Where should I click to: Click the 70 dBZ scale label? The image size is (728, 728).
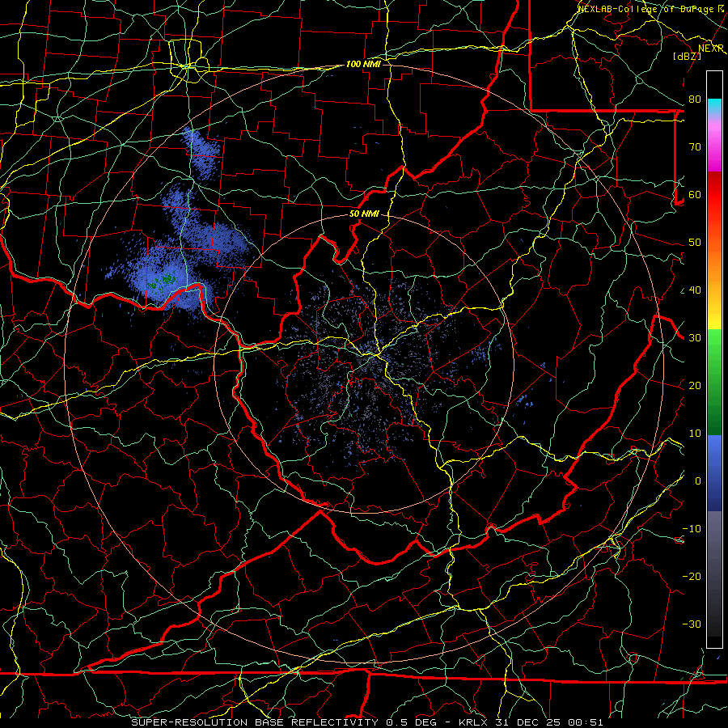tap(695, 147)
